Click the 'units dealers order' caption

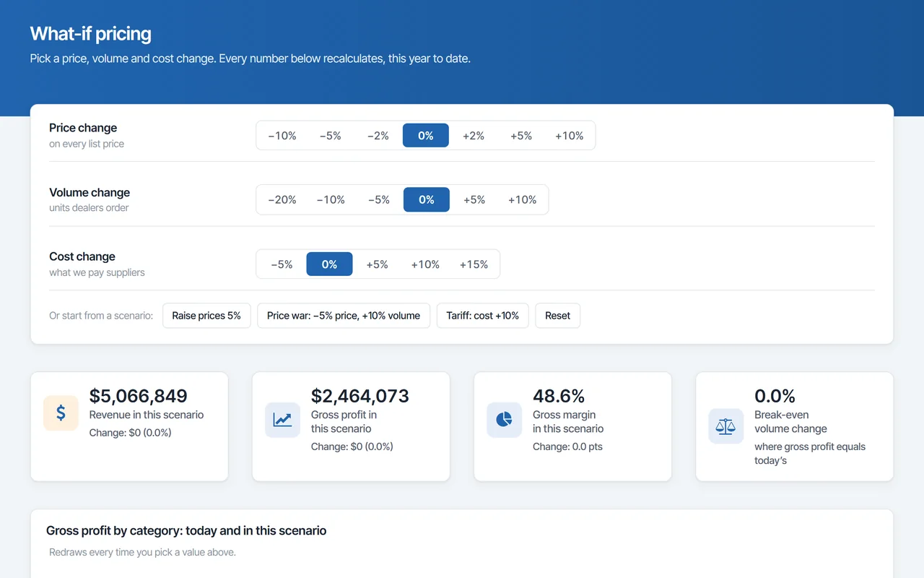(x=89, y=207)
